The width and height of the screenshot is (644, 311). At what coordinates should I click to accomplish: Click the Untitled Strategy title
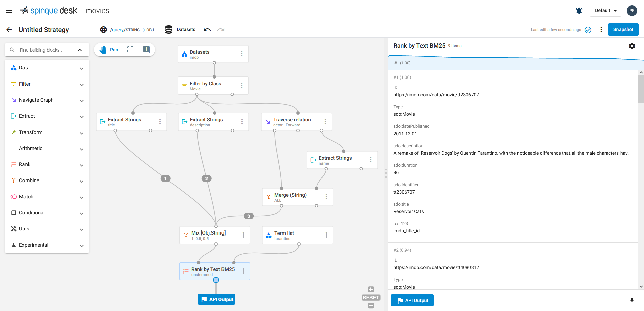click(x=44, y=30)
